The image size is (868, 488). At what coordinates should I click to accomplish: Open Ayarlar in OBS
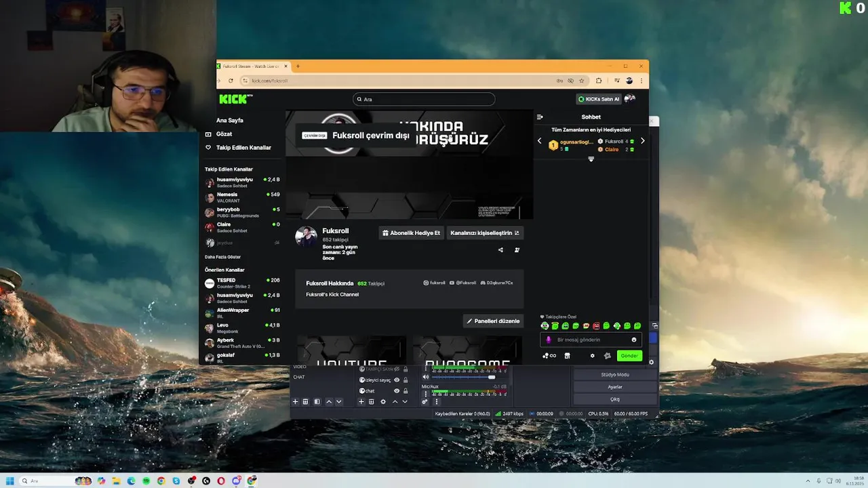(615, 387)
